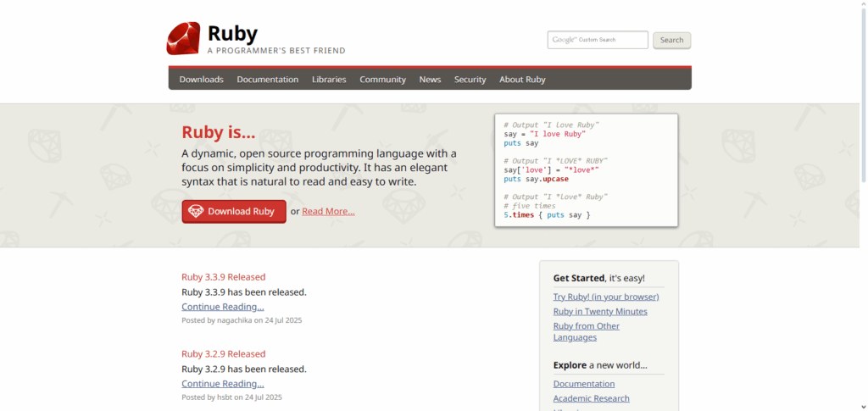The height and width of the screenshot is (411, 868).
Task: Open the News section
Action: pos(430,80)
